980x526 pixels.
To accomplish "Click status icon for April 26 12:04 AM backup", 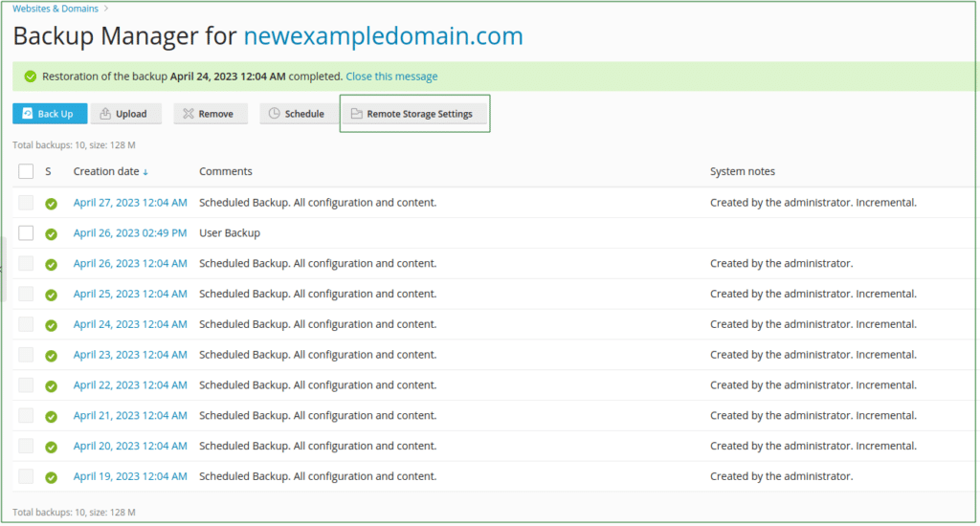I will click(52, 264).
